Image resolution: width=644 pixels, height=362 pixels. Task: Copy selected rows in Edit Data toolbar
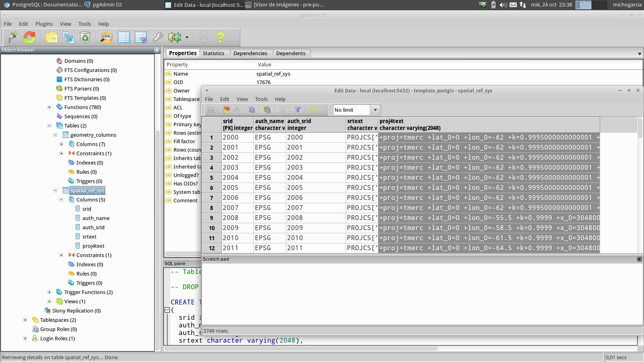(x=252, y=110)
